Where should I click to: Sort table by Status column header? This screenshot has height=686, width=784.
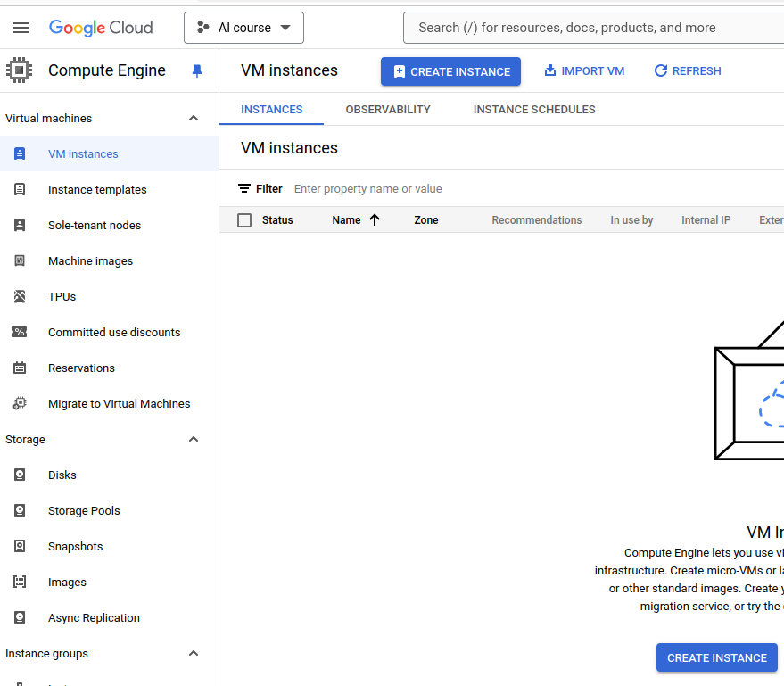pos(277,220)
